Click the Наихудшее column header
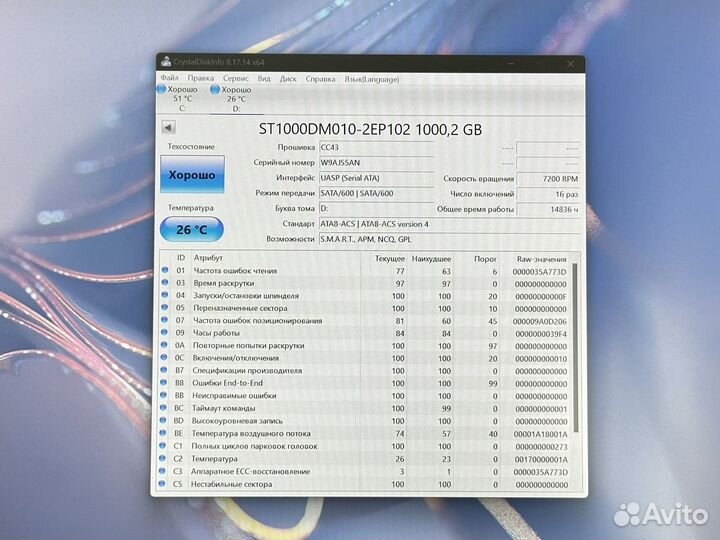This screenshot has width=720, height=540. [431, 259]
